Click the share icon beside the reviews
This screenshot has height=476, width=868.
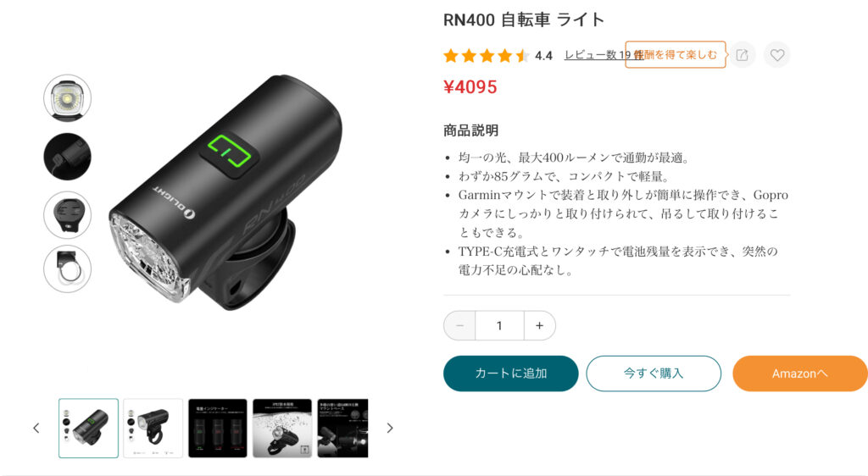742,55
